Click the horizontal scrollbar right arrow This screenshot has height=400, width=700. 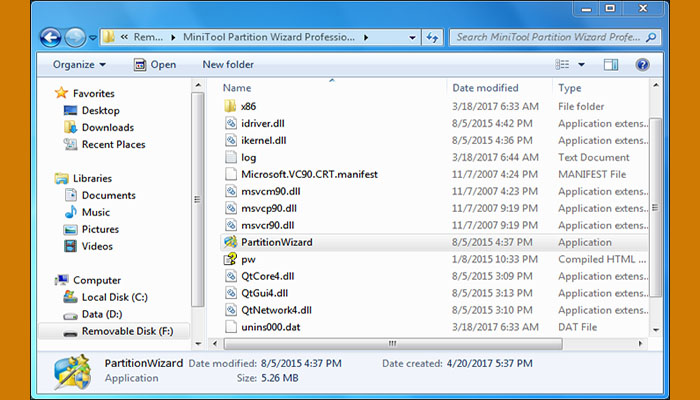(641, 344)
